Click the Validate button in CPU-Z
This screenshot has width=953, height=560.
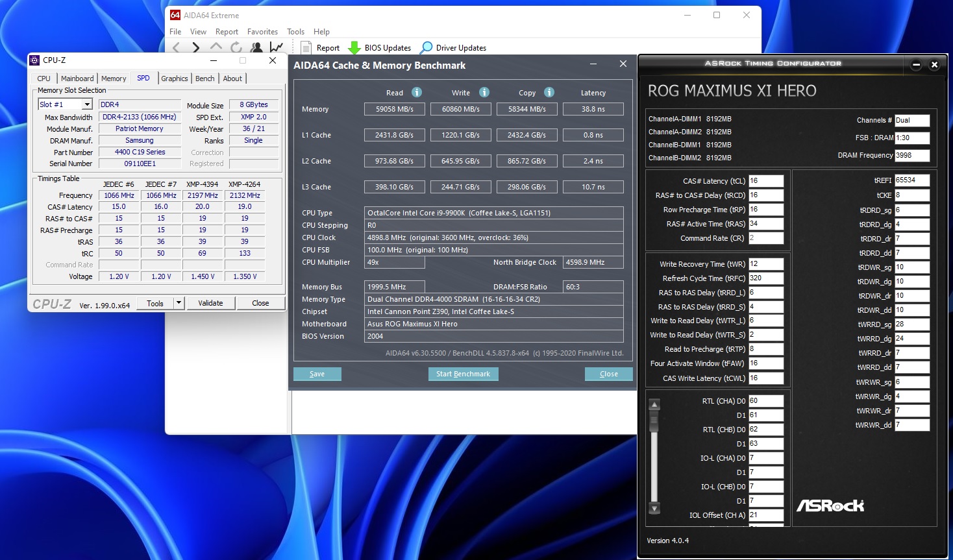point(210,303)
